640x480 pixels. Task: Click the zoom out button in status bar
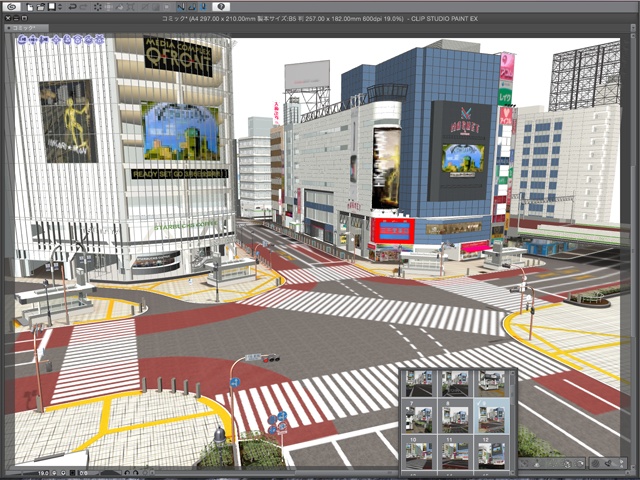(x=54, y=473)
